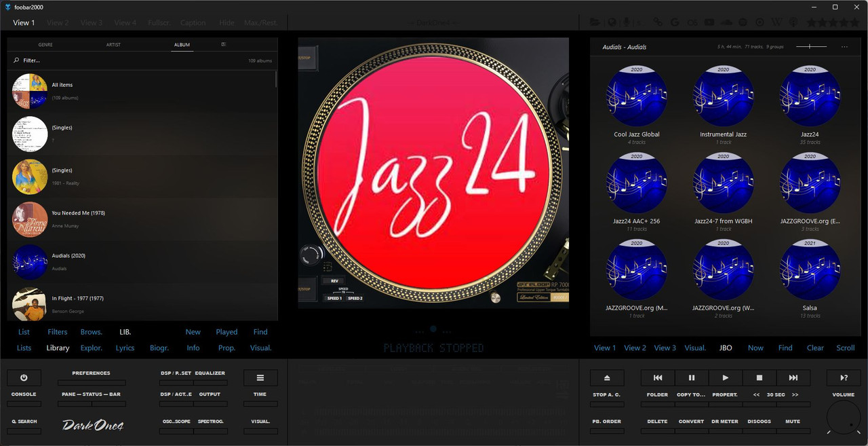Open the '...' menu in Audials playlist header
Image resolution: width=868 pixels, height=446 pixels.
(844, 47)
